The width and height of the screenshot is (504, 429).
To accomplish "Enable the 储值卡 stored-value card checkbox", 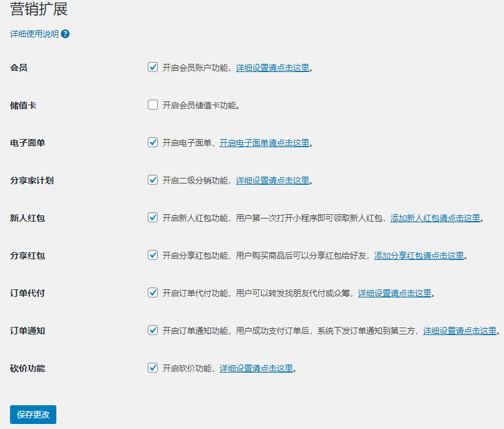I will (x=153, y=105).
